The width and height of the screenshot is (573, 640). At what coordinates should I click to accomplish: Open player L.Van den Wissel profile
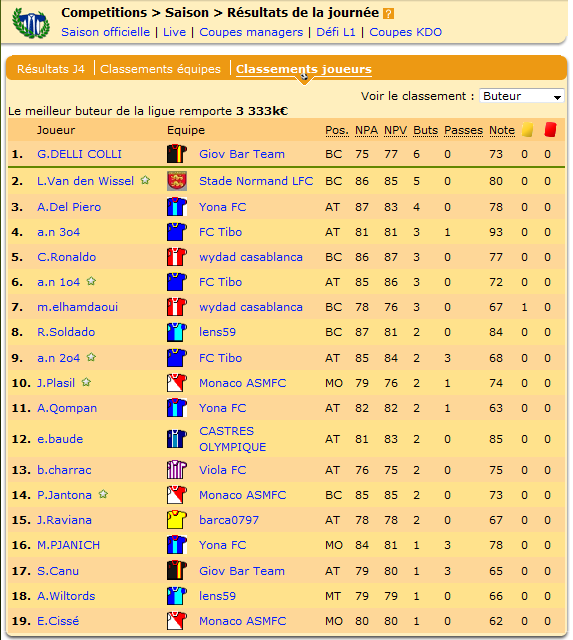(85, 181)
